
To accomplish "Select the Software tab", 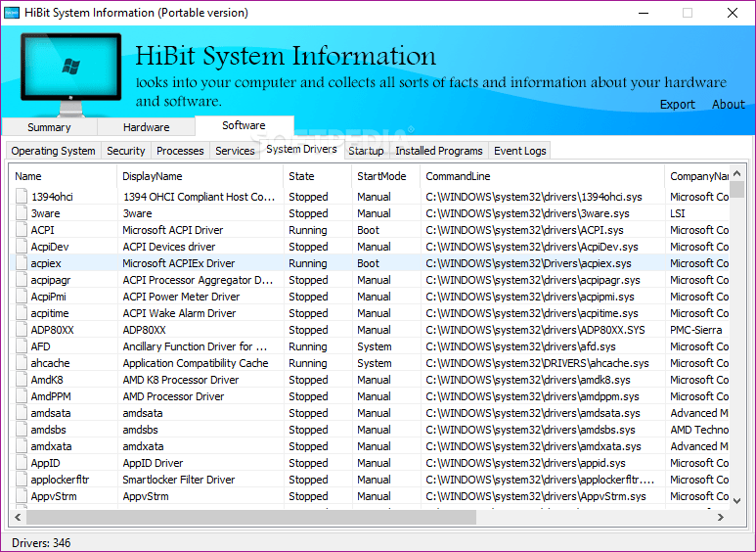I will coord(244,125).
